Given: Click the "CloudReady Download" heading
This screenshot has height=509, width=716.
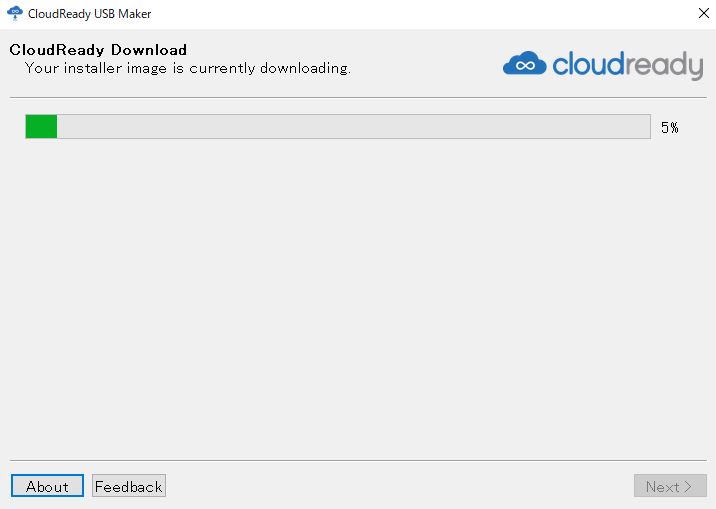Looking at the screenshot, I should coord(98,50).
